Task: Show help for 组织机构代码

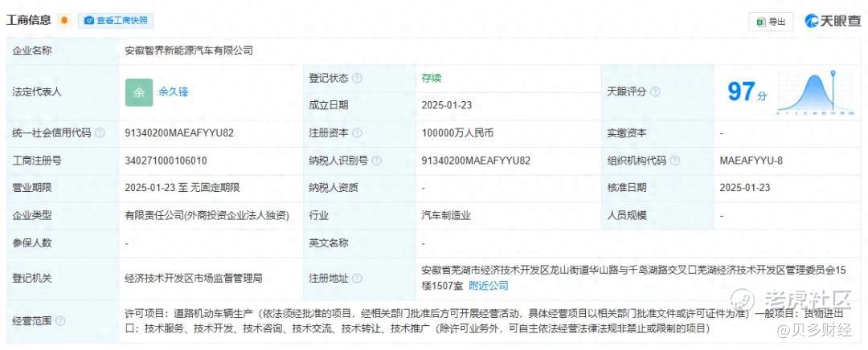Action: click(x=675, y=161)
